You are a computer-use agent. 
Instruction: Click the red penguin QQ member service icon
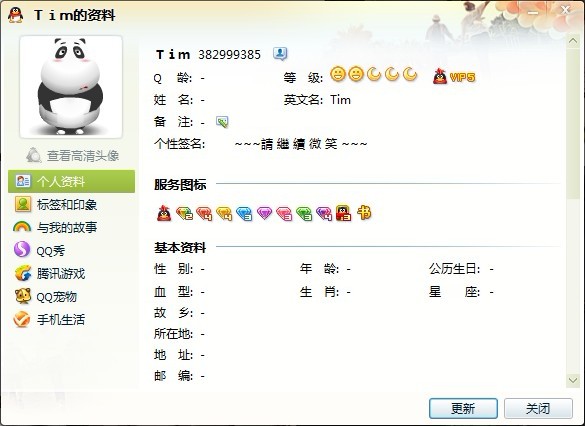(164, 213)
